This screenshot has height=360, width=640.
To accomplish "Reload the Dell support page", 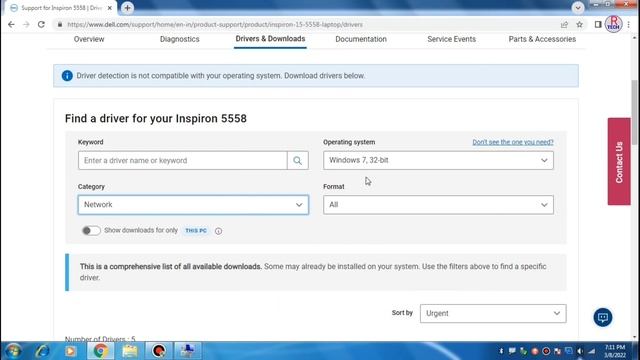I will pos(41,24).
